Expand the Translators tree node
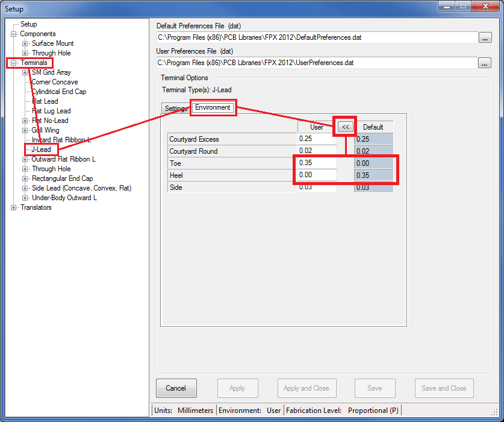Image resolution: width=504 pixels, height=422 pixels. [x=13, y=207]
